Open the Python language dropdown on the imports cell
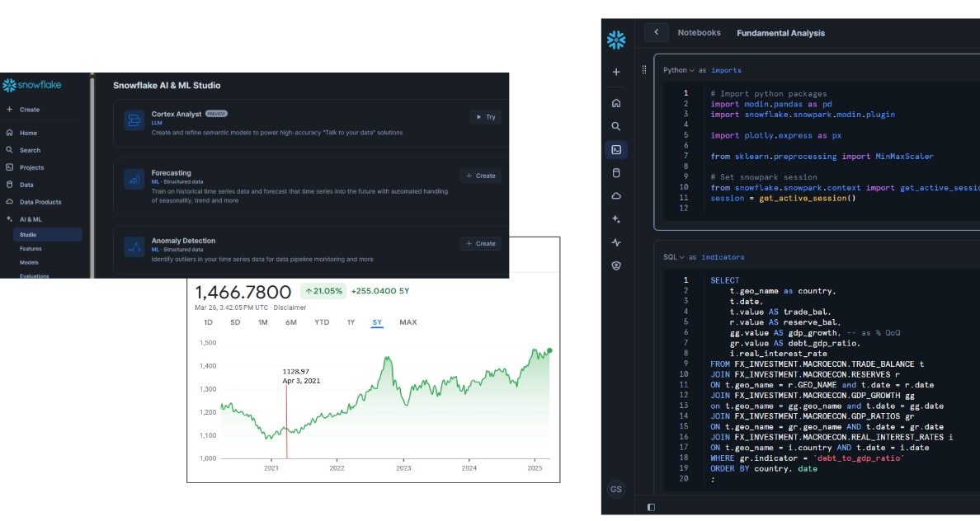Screen dimensions: 980x521 (x=679, y=70)
